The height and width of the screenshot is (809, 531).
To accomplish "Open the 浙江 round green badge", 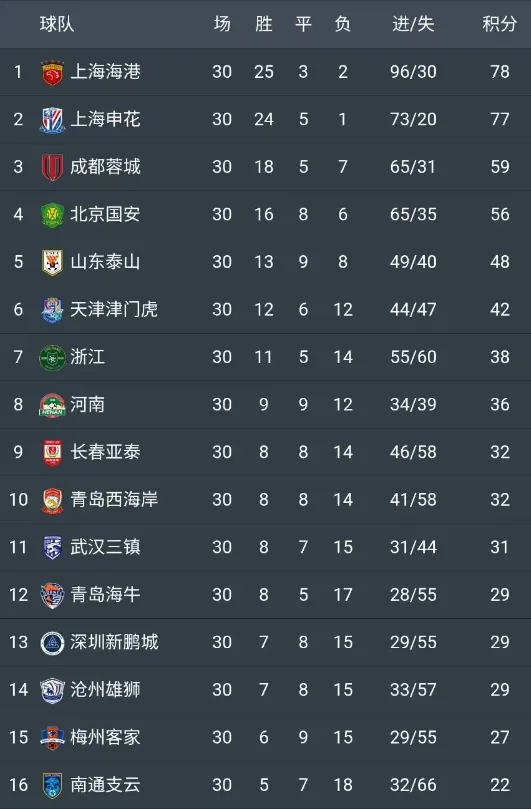I will tap(52, 358).
